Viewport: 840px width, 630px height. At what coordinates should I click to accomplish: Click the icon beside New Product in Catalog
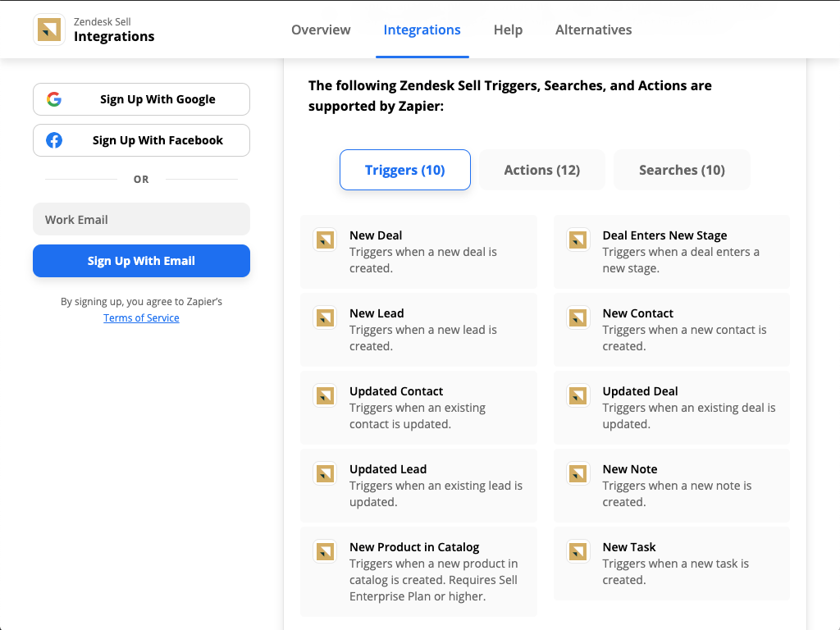click(x=325, y=552)
